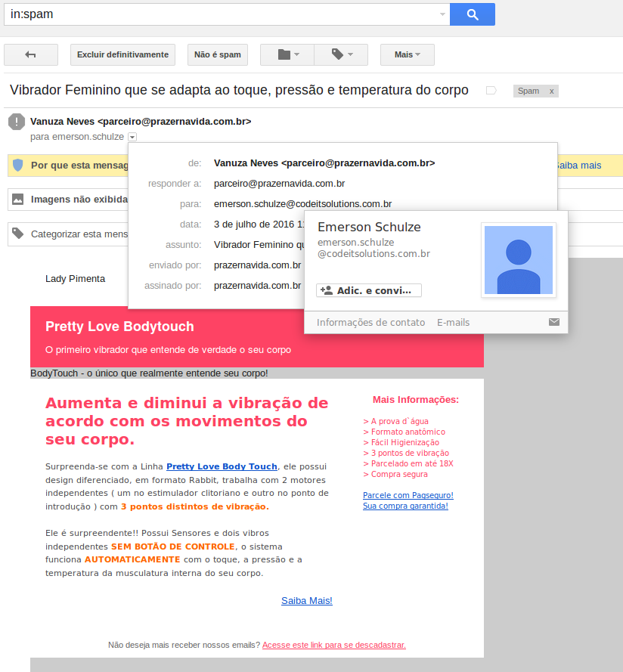Click reply-to address parceiro@prazernavida.com.br

(279, 184)
